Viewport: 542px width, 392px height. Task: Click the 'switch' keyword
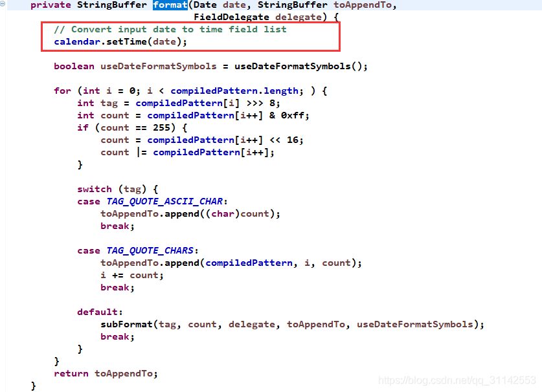coord(95,190)
